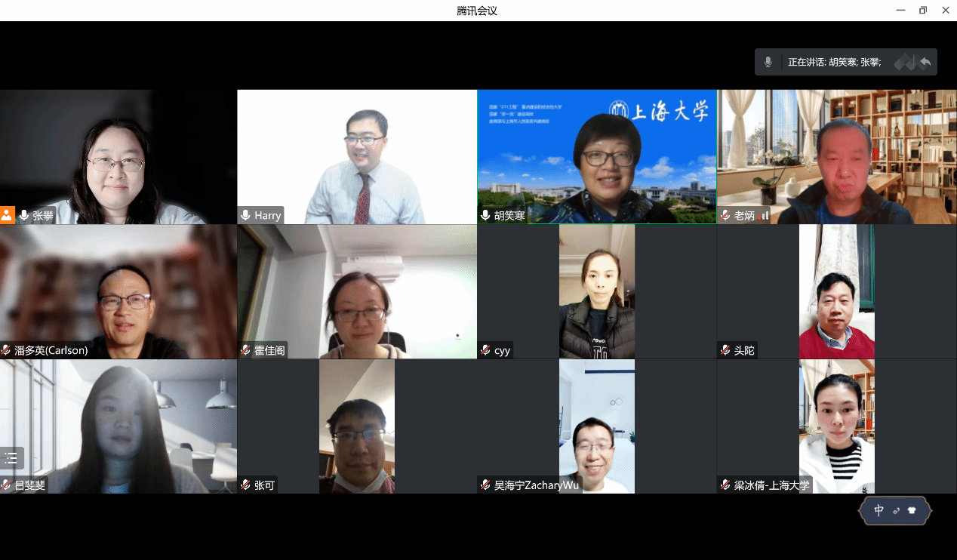Click the signal strength icon beside 老炳

point(764,216)
